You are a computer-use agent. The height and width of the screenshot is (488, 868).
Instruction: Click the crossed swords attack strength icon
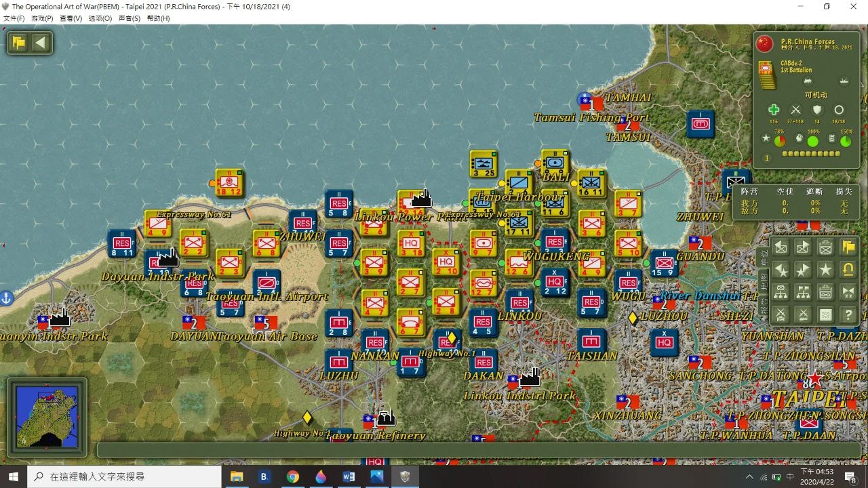pyautogui.click(x=795, y=110)
